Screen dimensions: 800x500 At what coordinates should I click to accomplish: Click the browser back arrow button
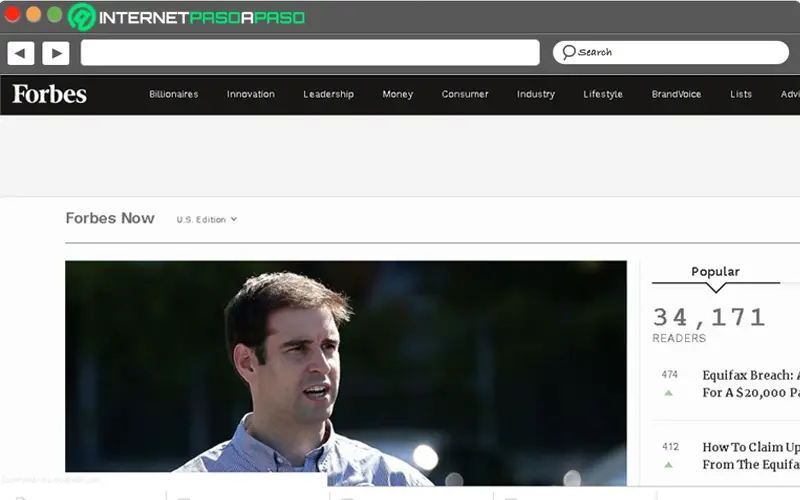point(21,53)
